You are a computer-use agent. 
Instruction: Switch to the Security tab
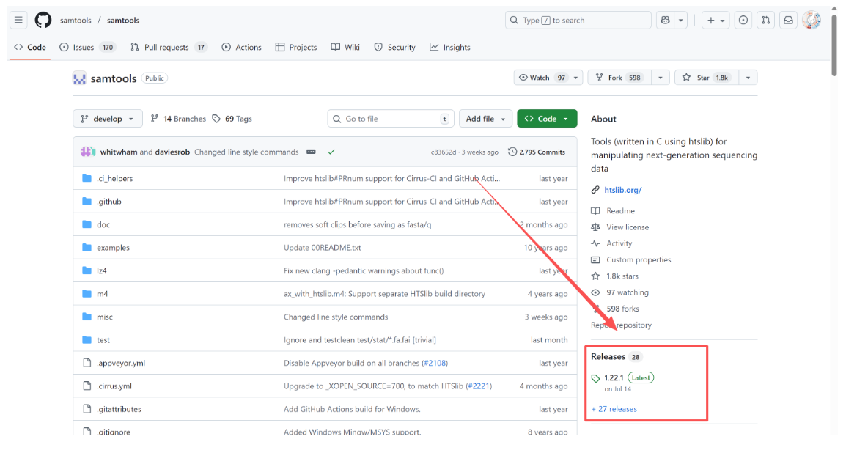coord(394,47)
